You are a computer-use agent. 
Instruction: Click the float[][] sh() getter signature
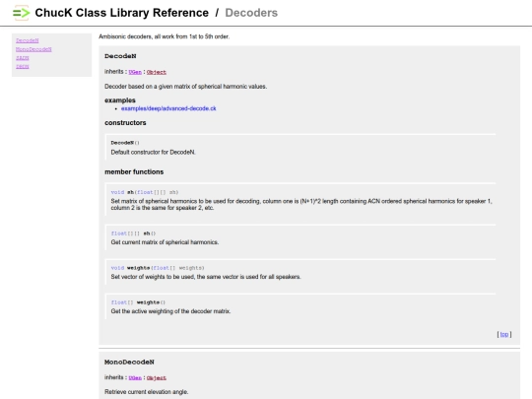[133, 233]
